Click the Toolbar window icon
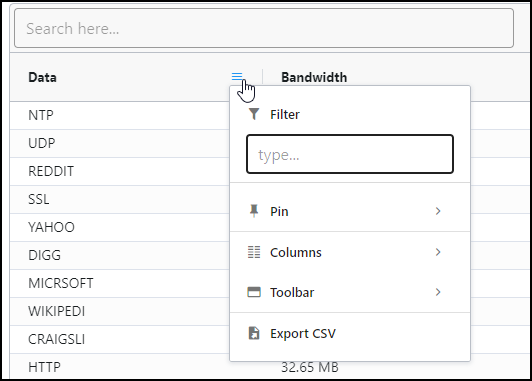Screen dimensions: 532x381 [x=254, y=292]
